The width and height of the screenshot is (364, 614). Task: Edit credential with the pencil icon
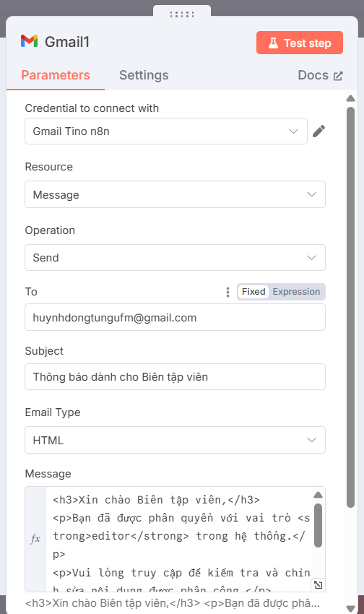[318, 131]
